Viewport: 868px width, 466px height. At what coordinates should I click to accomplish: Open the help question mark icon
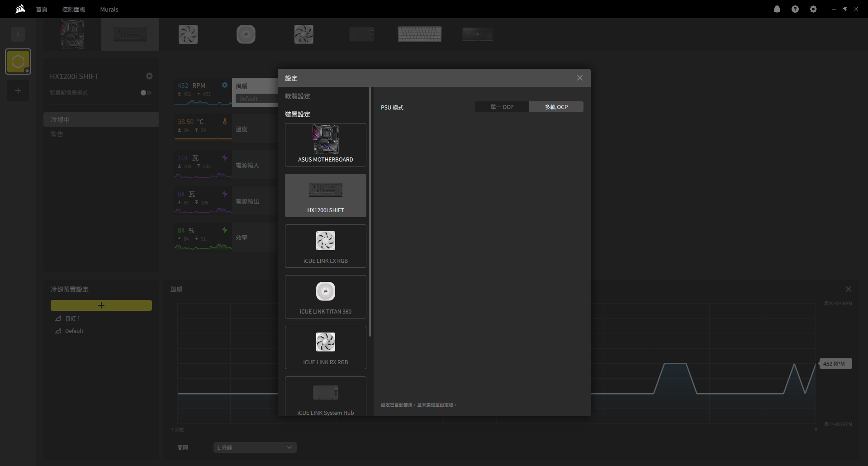[795, 9]
